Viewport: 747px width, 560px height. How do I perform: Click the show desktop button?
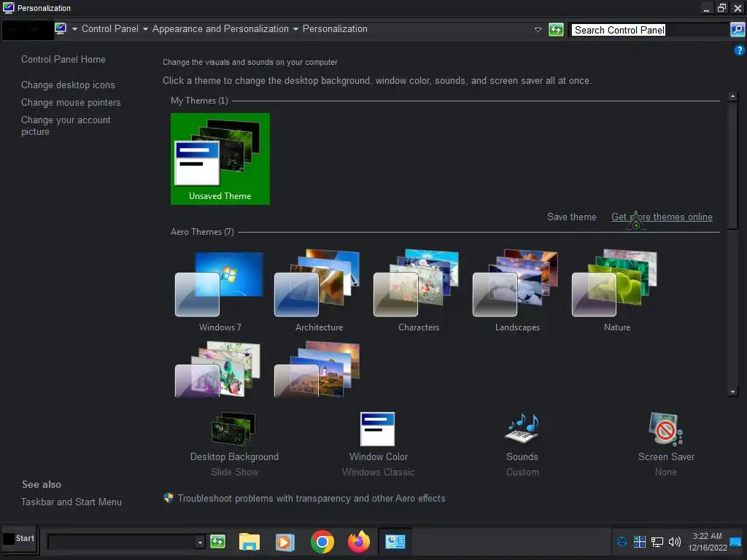click(735, 542)
